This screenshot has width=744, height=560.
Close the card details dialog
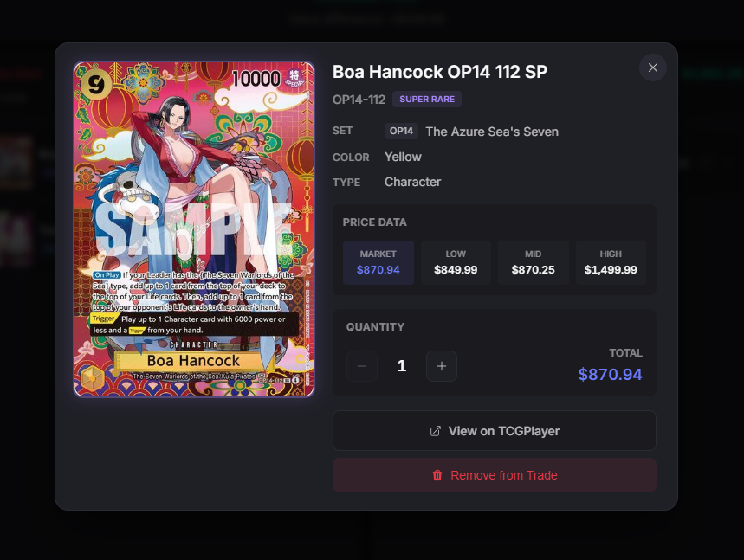[652, 68]
